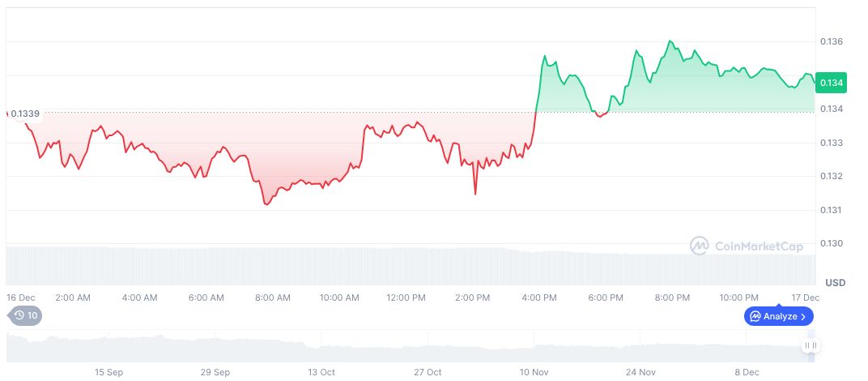
Task: Pick 24 Nov on the navigator timeline
Action: pos(640,372)
